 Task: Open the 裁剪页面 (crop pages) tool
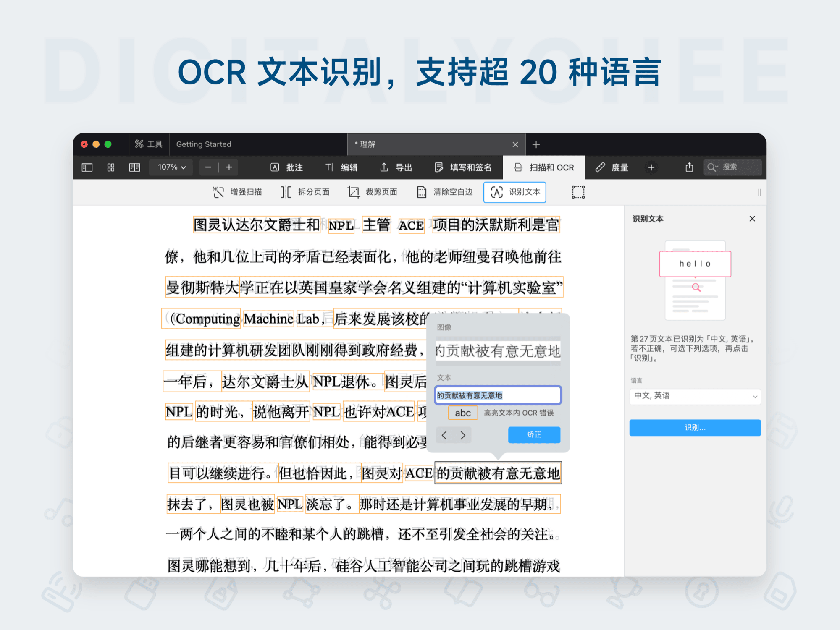point(373,192)
